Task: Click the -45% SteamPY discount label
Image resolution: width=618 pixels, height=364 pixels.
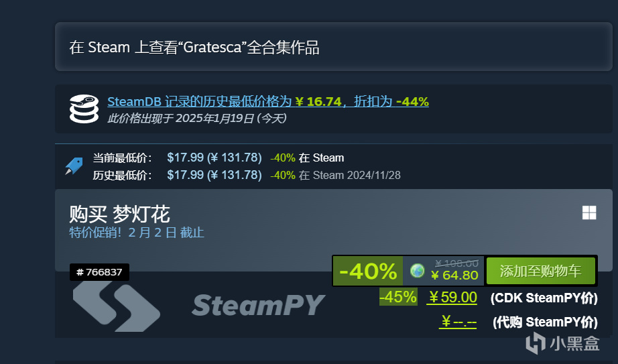Action: [398, 297]
